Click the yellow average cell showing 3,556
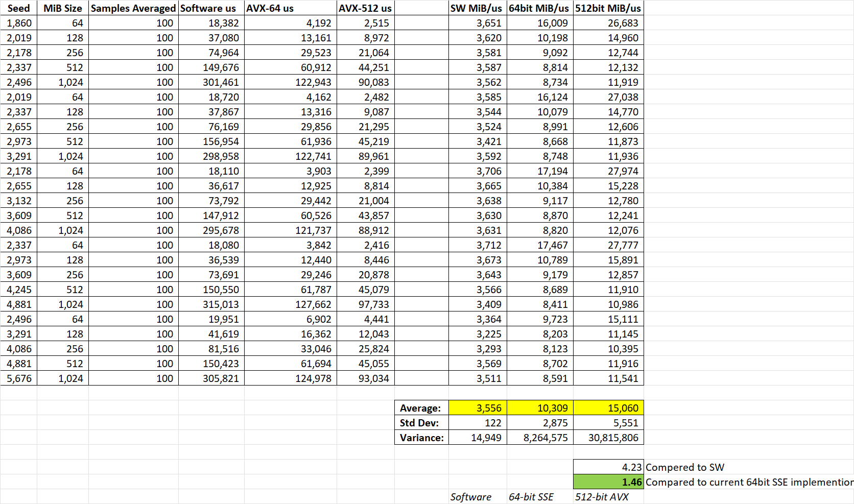 [478, 408]
